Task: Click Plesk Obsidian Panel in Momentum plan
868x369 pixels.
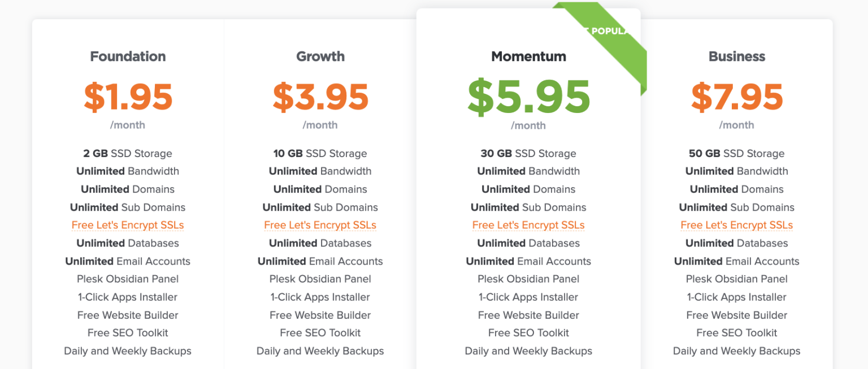Action: [x=528, y=279]
